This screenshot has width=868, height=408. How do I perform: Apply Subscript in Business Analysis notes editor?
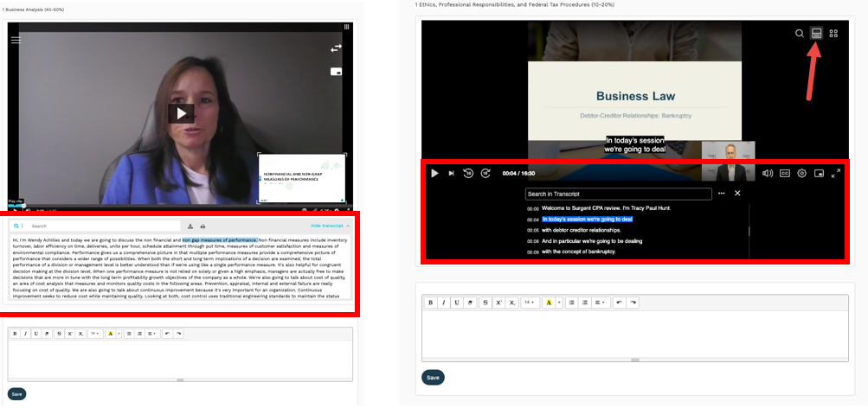coord(80,334)
